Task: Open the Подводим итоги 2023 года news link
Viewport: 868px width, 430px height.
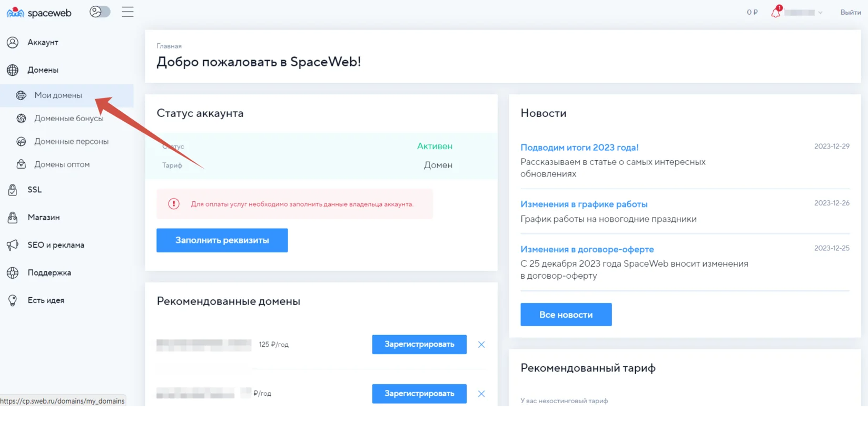Action: [x=579, y=148]
